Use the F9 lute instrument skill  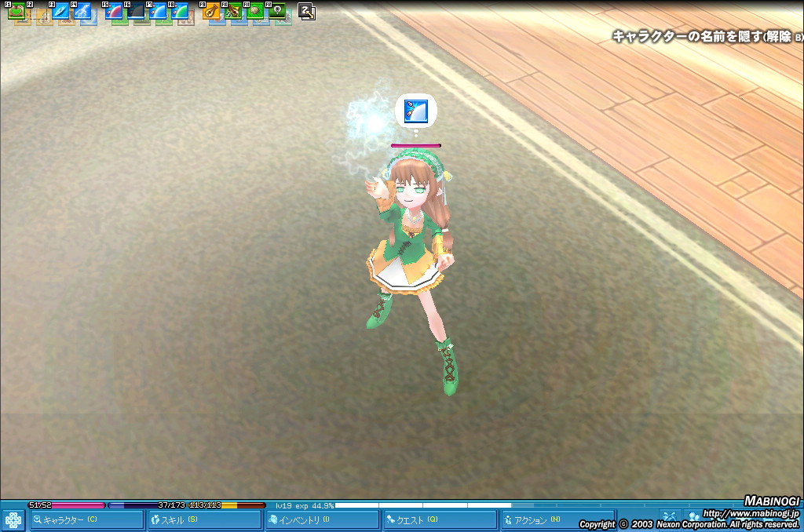click(210, 10)
